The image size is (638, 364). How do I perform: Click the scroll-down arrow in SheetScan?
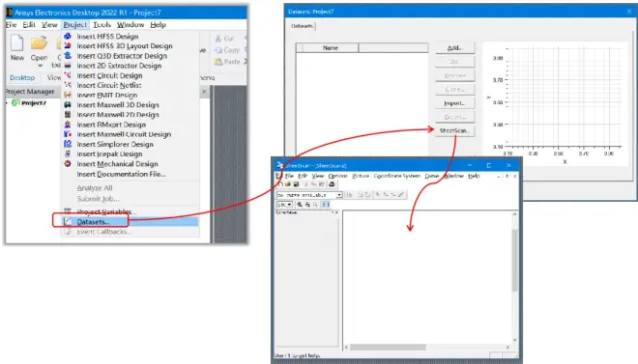pyautogui.click(x=514, y=340)
